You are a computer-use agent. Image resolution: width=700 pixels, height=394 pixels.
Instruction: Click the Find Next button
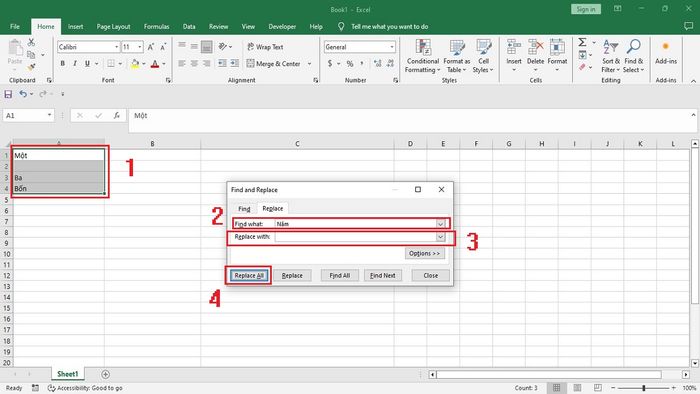point(383,276)
